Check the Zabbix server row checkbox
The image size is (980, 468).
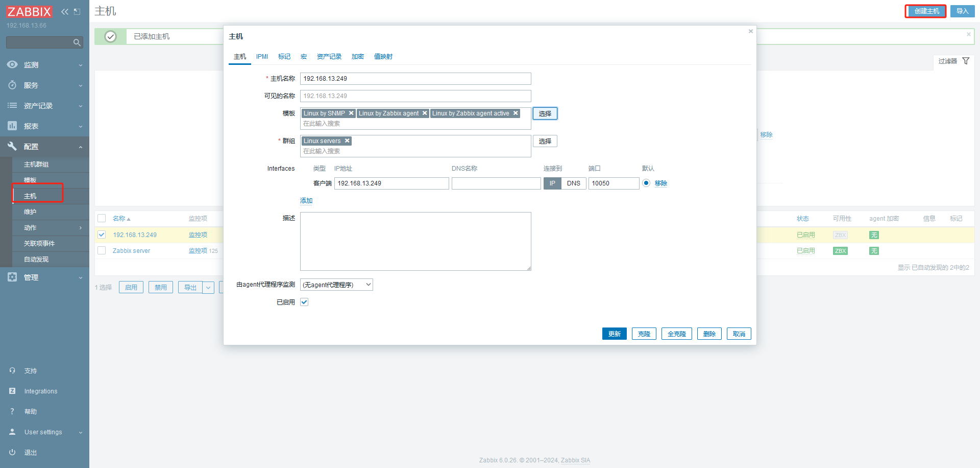coord(102,250)
